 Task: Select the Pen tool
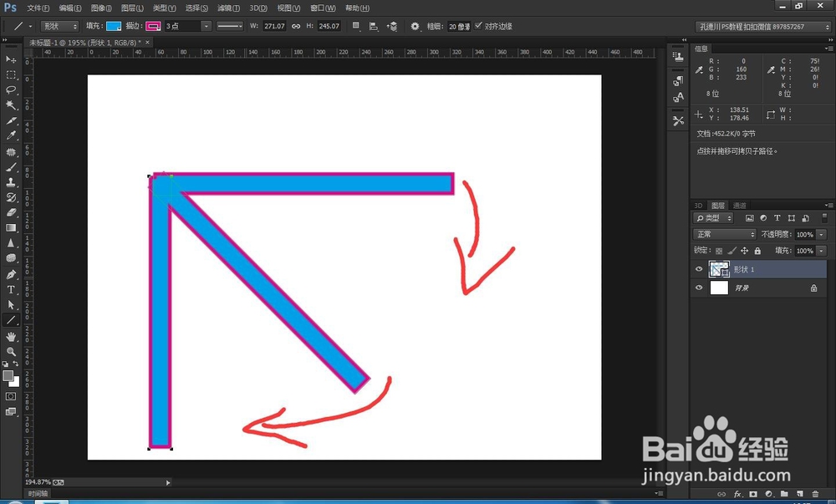coord(11,274)
